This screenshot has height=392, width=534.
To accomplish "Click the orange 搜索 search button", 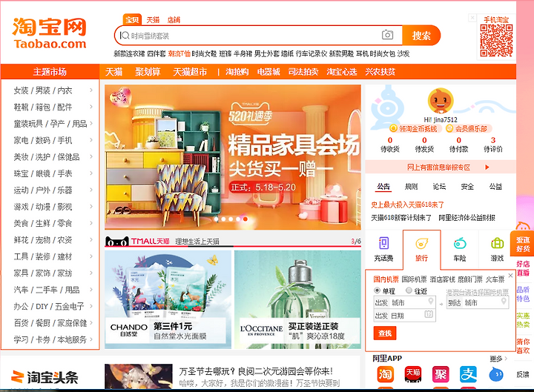I will point(421,35).
